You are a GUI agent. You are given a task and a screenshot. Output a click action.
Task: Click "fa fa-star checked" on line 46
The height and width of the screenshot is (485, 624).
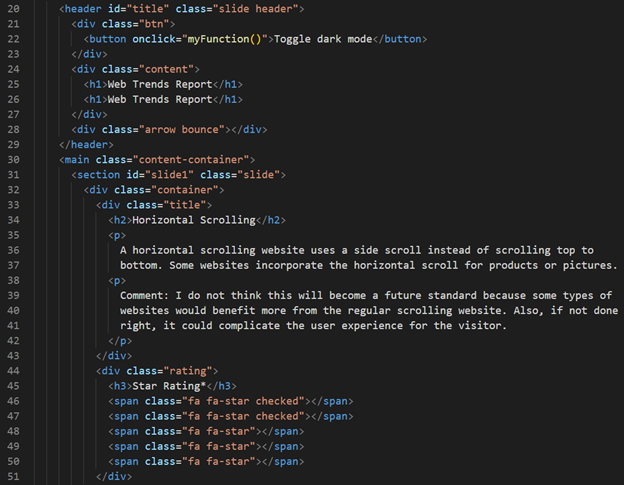point(243,401)
